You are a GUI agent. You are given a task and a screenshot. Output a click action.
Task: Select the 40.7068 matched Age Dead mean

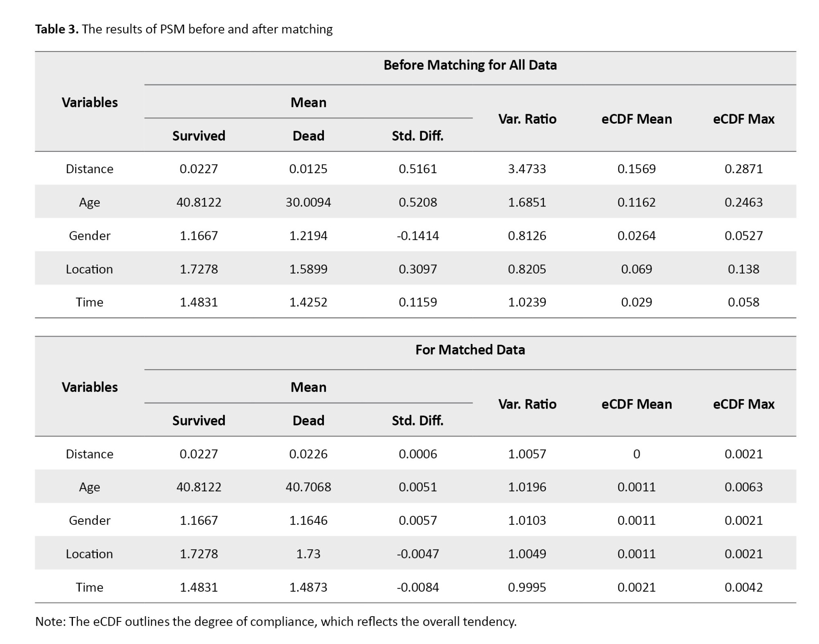(308, 487)
